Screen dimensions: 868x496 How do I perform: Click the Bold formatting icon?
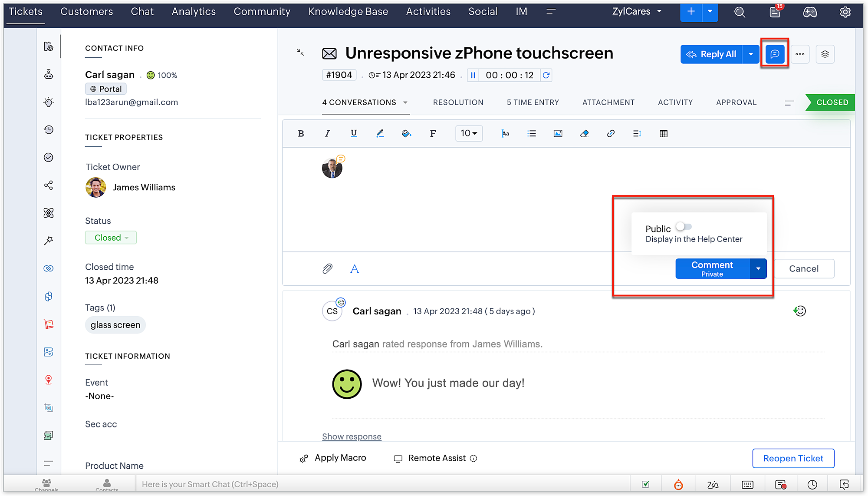coord(301,133)
